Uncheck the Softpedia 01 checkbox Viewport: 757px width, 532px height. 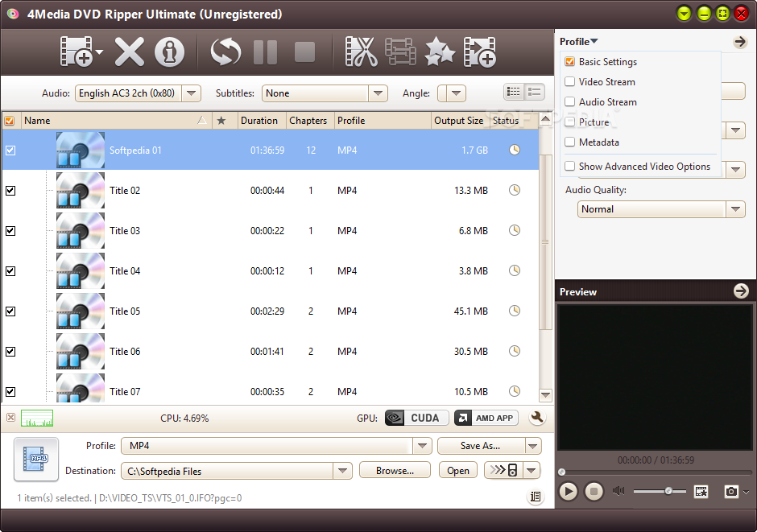click(10, 151)
